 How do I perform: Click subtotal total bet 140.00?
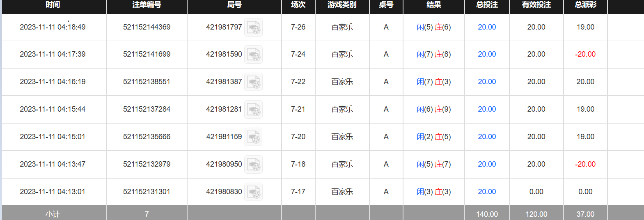click(487, 214)
